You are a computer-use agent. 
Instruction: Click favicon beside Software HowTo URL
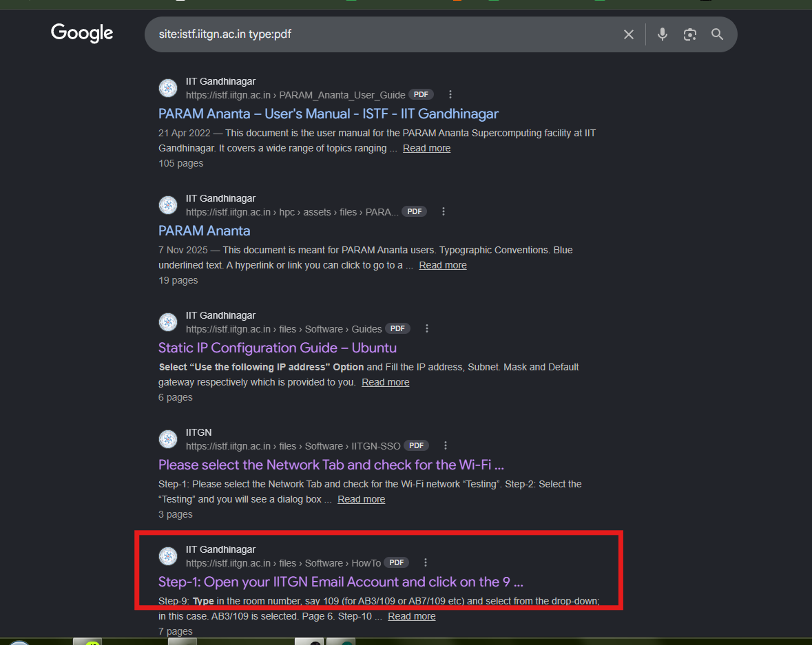tap(168, 556)
